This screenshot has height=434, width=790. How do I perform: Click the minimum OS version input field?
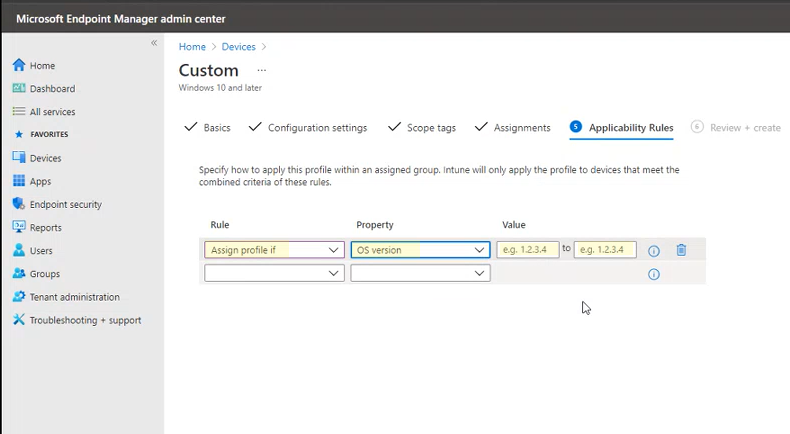[x=527, y=250]
